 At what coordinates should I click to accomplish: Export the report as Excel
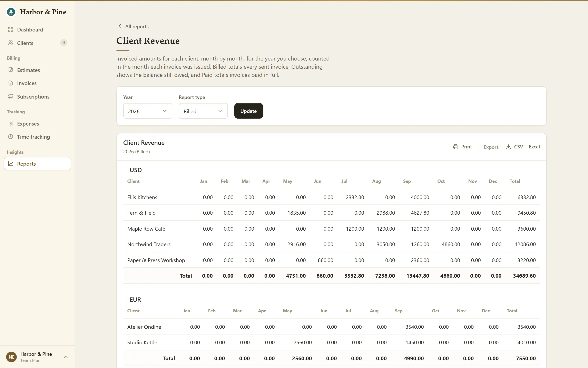tap(534, 147)
